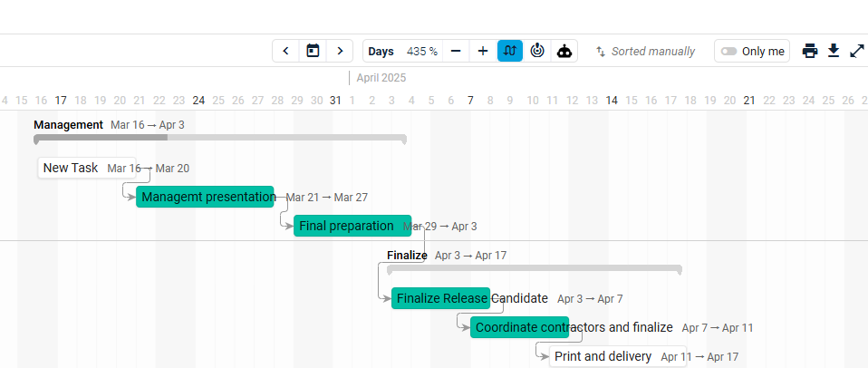Click the 435 % zoom level
Screen dimensions: 868x368
[x=422, y=52]
